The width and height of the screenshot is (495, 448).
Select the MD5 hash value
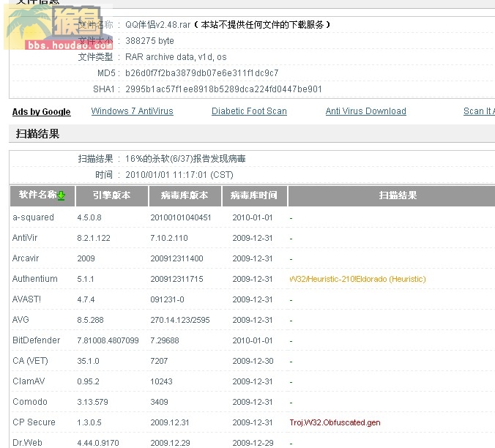click(201, 73)
